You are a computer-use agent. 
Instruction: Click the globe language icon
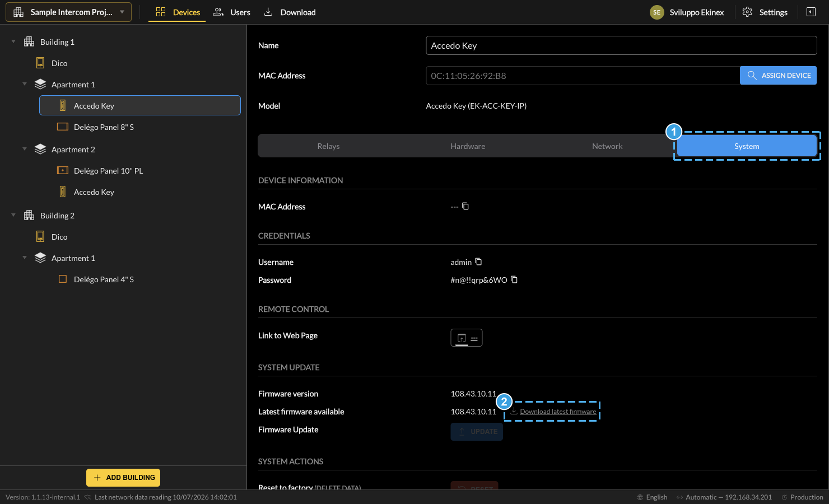point(640,497)
